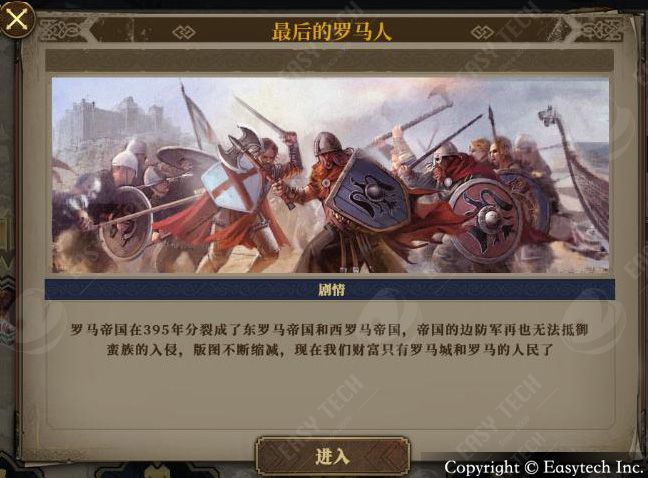Click the diamond knot ornament right of the title
This screenshot has width=648, height=478.
(482, 32)
